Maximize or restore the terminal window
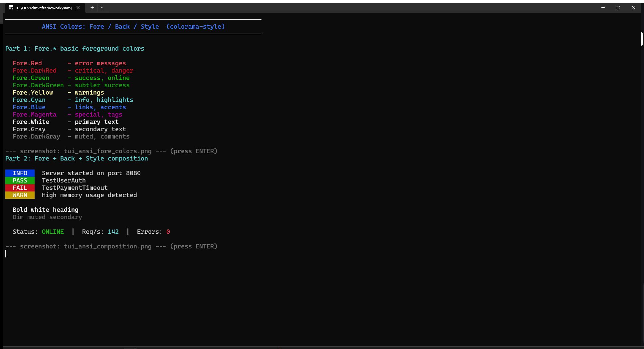 coord(618,8)
